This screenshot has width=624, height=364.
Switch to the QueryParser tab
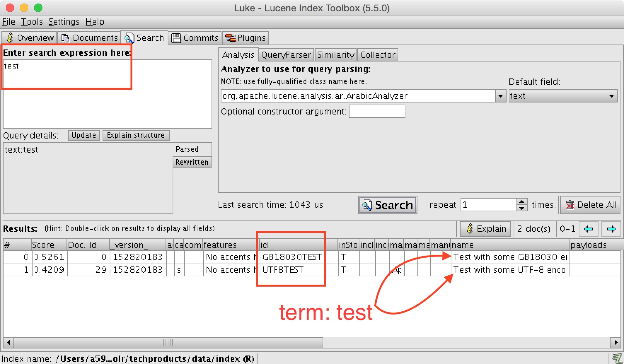tap(286, 55)
